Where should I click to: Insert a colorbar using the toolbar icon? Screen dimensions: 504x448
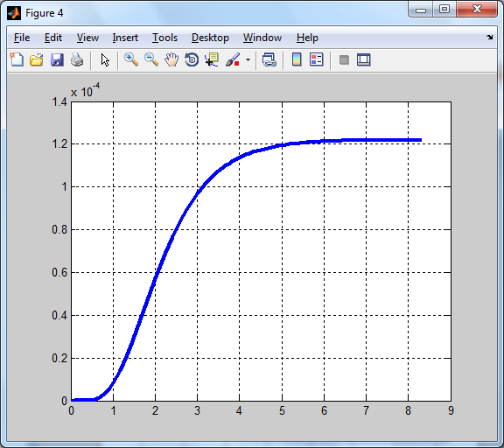[297, 59]
